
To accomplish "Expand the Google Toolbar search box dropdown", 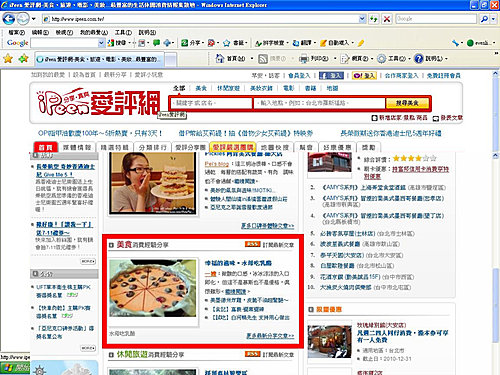I will pos(102,43).
